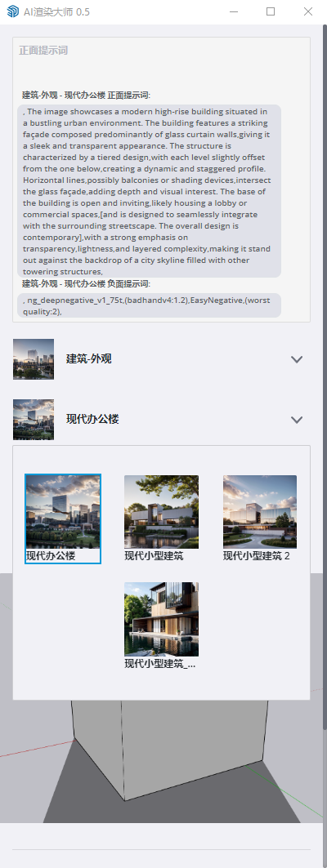Select the 现代办公楼 preset thumbnail in grid
The height and width of the screenshot is (868, 327).
(x=63, y=511)
